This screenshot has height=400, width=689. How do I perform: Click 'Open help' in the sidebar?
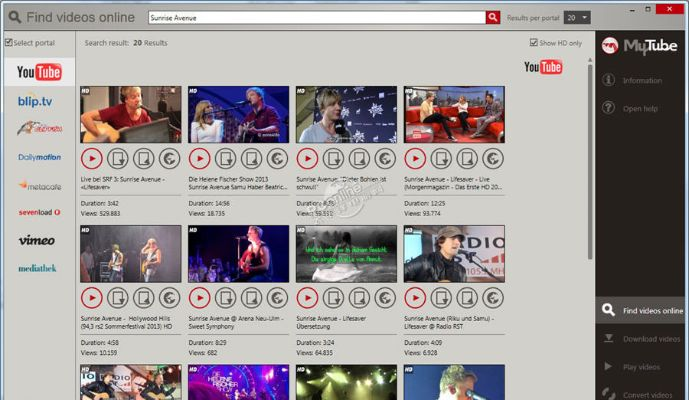click(x=639, y=108)
